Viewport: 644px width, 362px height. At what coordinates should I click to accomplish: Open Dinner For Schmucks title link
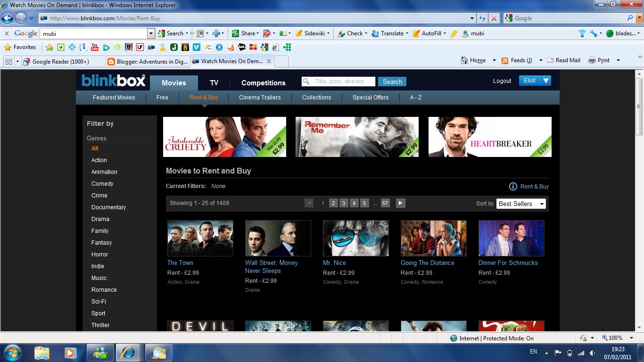tap(508, 263)
